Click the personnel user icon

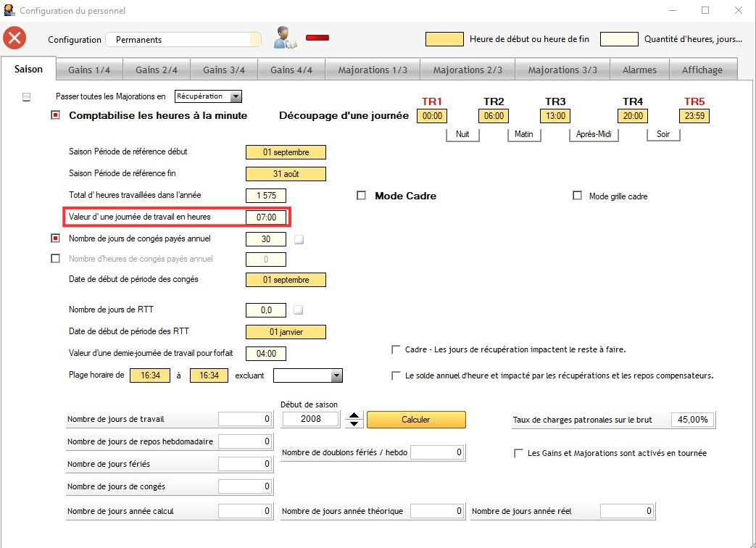[x=283, y=38]
